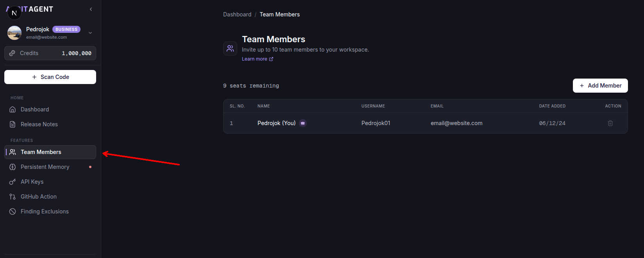Open Release Notes in the sidebar

pyautogui.click(x=50, y=124)
